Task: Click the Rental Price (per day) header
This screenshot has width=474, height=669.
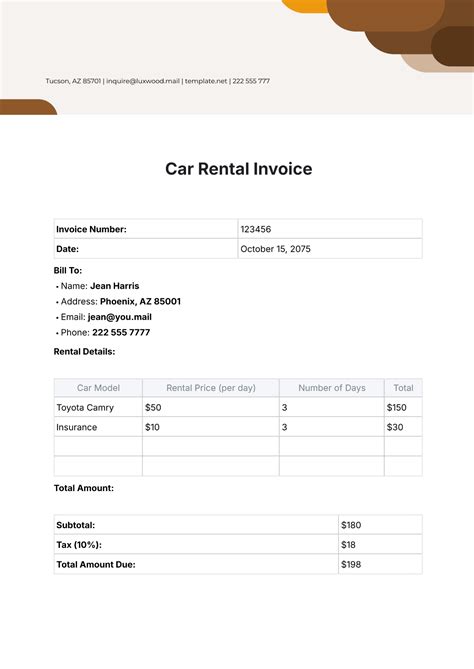Action: pos(211,388)
